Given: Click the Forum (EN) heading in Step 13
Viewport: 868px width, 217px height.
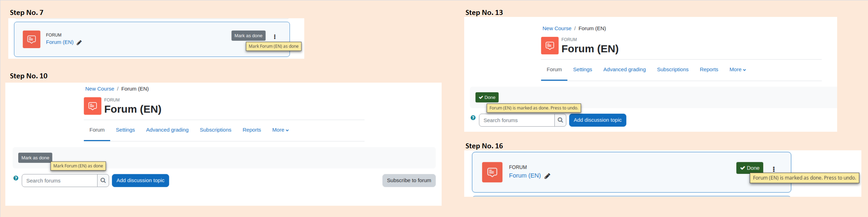Looking at the screenshot, I should click(x=590, y=49).
